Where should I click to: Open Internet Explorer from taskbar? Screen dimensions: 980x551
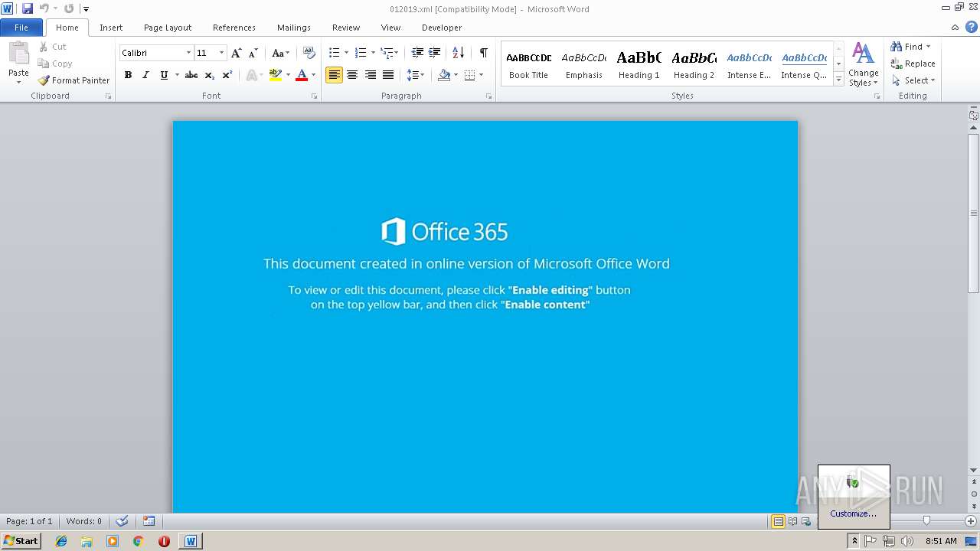61,541
